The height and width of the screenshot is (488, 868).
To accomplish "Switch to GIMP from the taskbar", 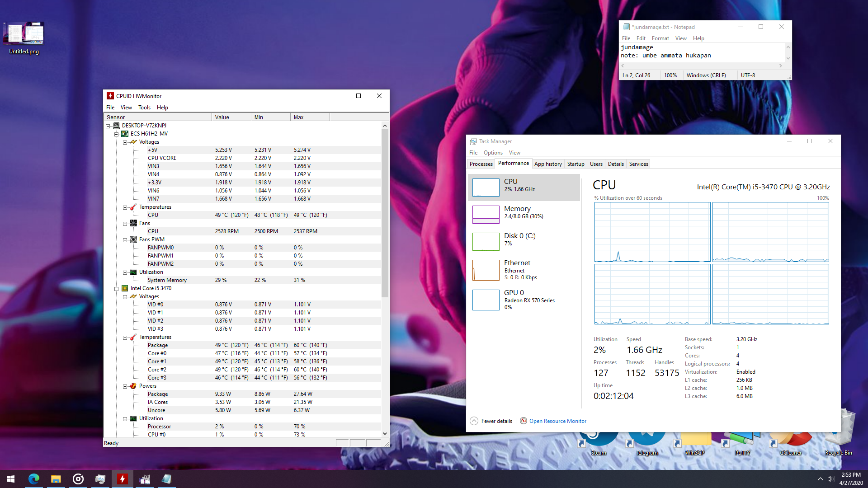I will (145, 479).
